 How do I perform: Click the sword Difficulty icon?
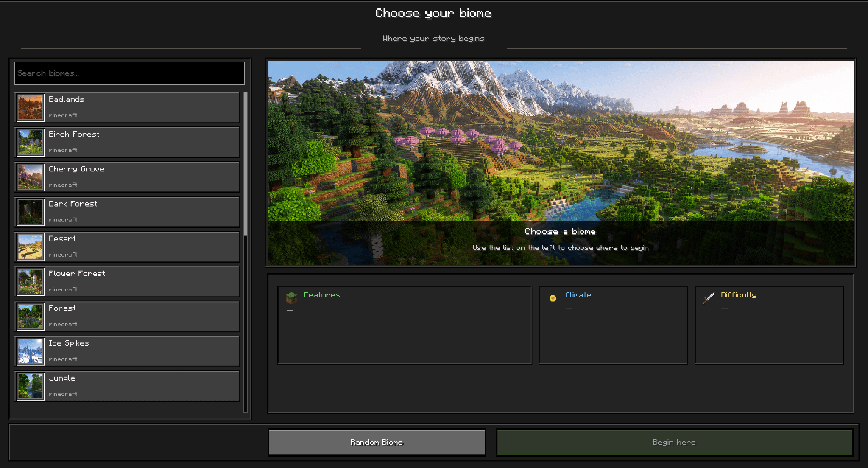[x=709, y=298]
